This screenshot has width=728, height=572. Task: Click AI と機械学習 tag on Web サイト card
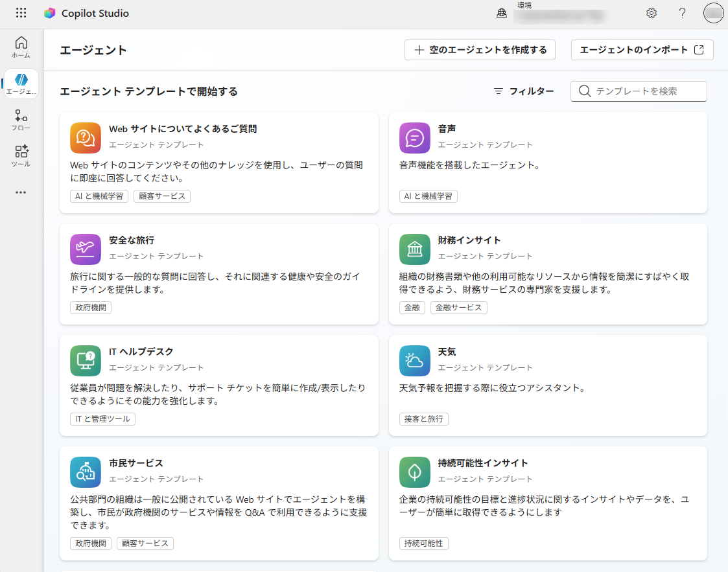tap(99, 196)
